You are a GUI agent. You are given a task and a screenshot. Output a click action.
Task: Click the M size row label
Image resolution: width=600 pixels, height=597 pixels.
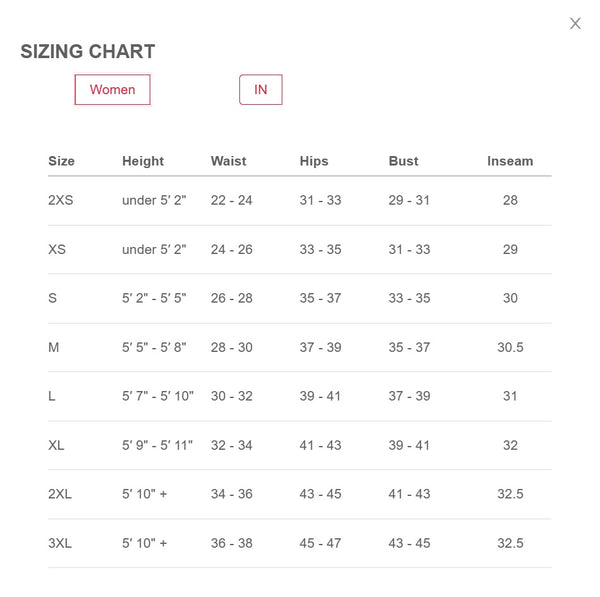pyautogui.click(x=54, y=347)
